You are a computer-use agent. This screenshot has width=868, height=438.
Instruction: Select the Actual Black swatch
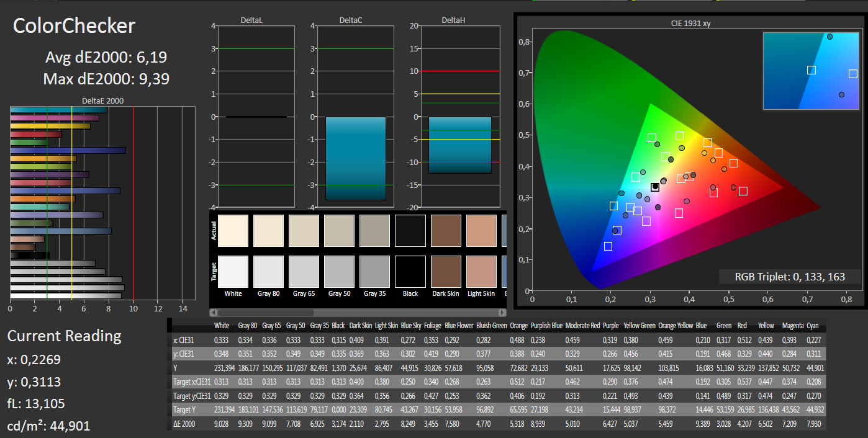point(410,230)
